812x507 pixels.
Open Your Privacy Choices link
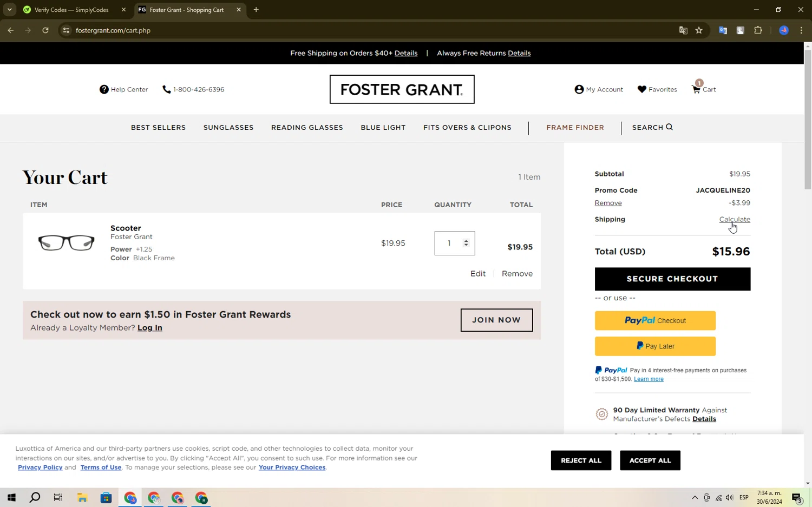coord(292,468)
